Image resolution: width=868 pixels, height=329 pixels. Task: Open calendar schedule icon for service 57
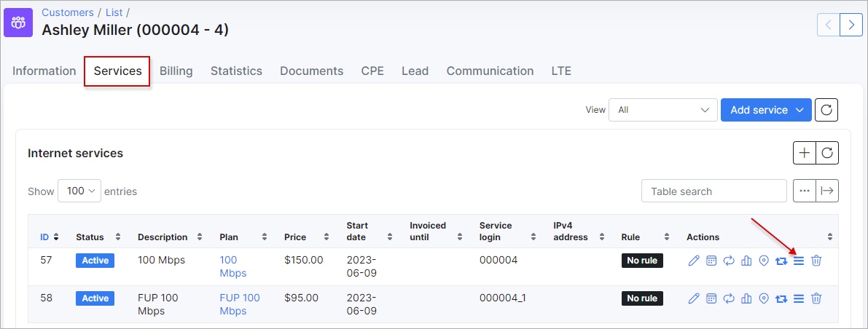tap(711, 261)
